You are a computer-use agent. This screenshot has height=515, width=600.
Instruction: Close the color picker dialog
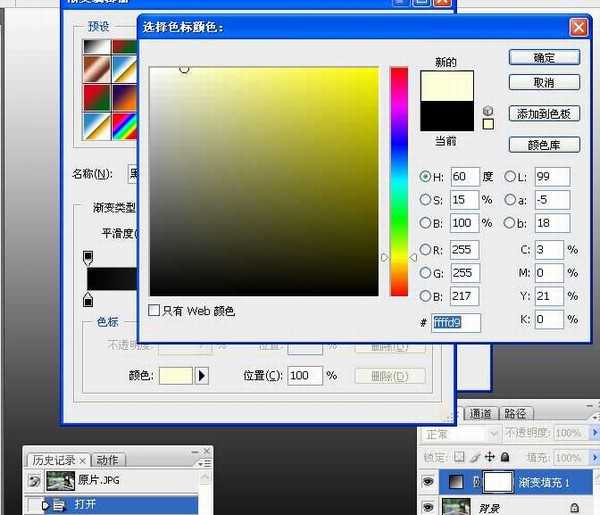(578, 27)
